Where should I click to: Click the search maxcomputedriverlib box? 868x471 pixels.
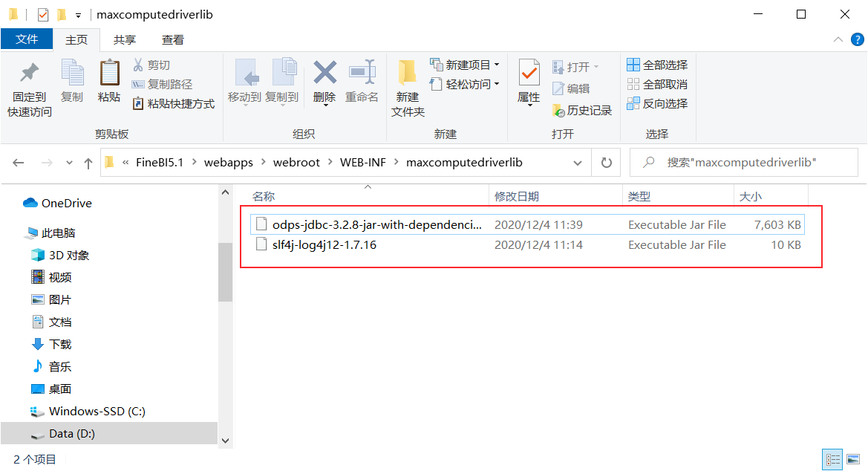point(744,163)
